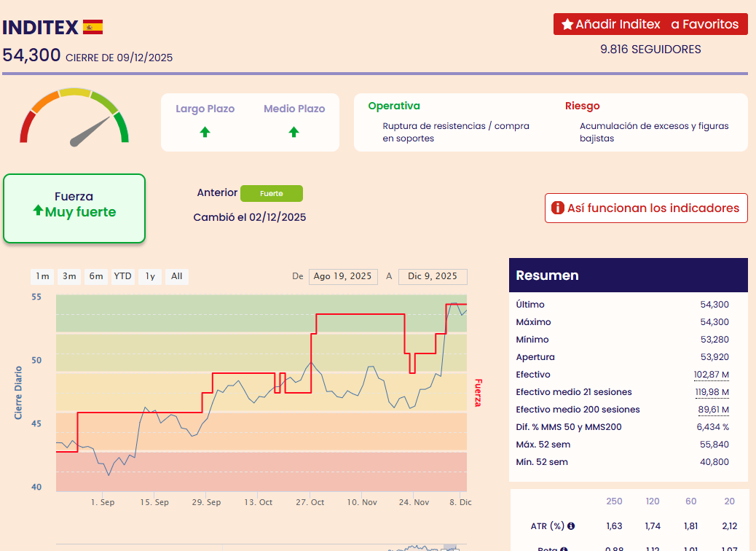
Task: Click the Mín. 52 sem value 40,800
Action: 714,462
